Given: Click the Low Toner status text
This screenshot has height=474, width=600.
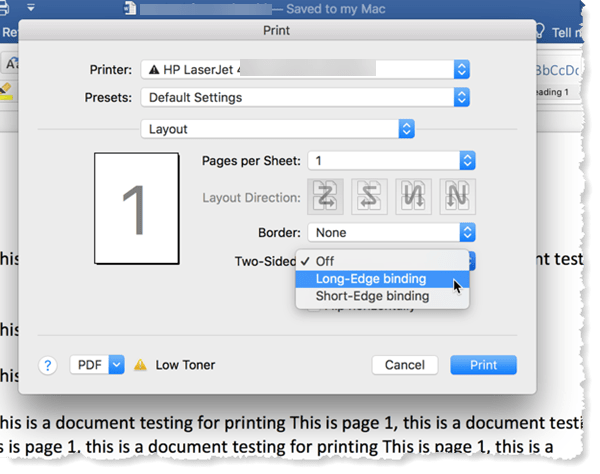Looking at the screenshot, I should pos(185,365).
